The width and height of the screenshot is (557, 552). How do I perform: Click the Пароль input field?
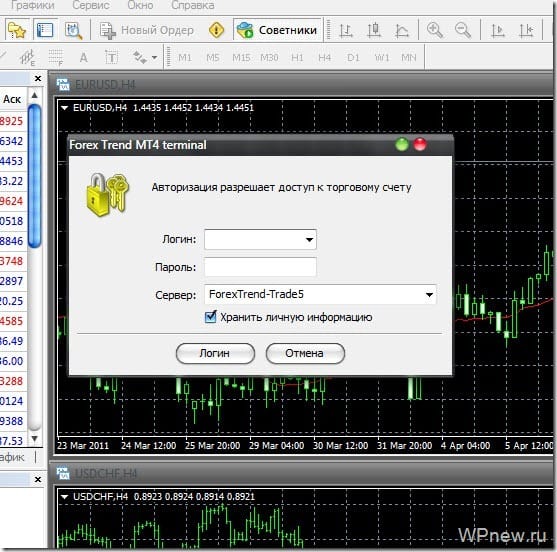pos(260,267)
